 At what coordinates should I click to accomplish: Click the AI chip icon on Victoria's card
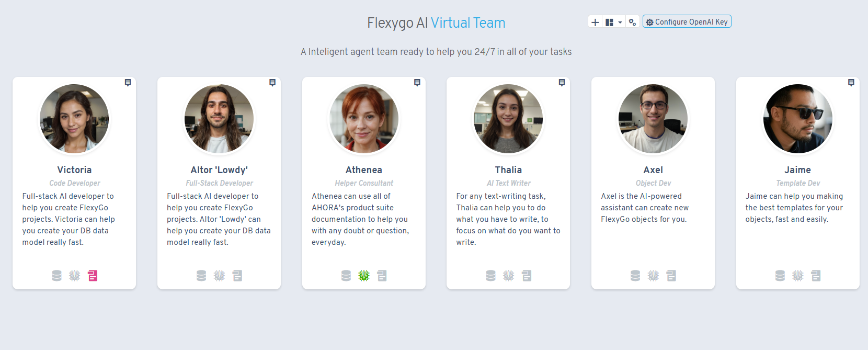pos(75,276)
